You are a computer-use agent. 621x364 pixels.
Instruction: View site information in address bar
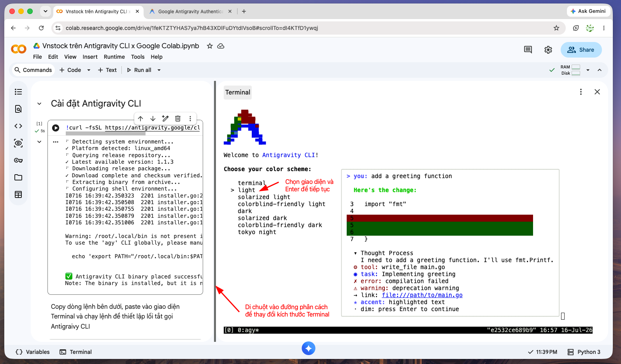pyautogui.click(x=58, y=28)
